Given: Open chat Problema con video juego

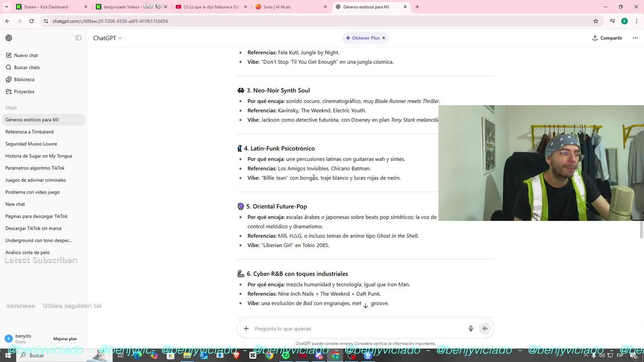Looking at the screenshot, I should 43,192.
